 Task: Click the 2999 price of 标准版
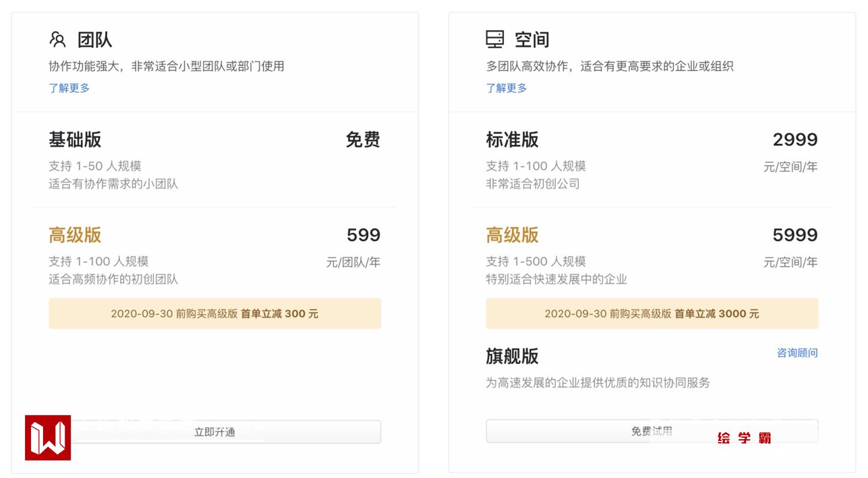click(795, 140)
